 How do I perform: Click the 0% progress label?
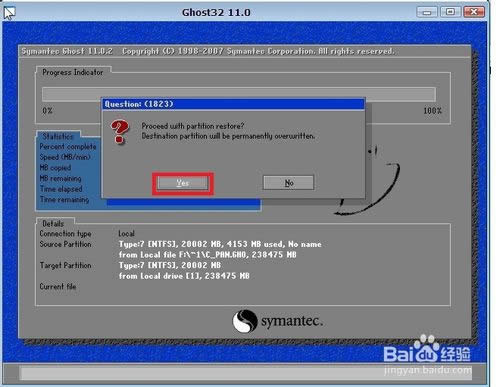tap(47, 111)
